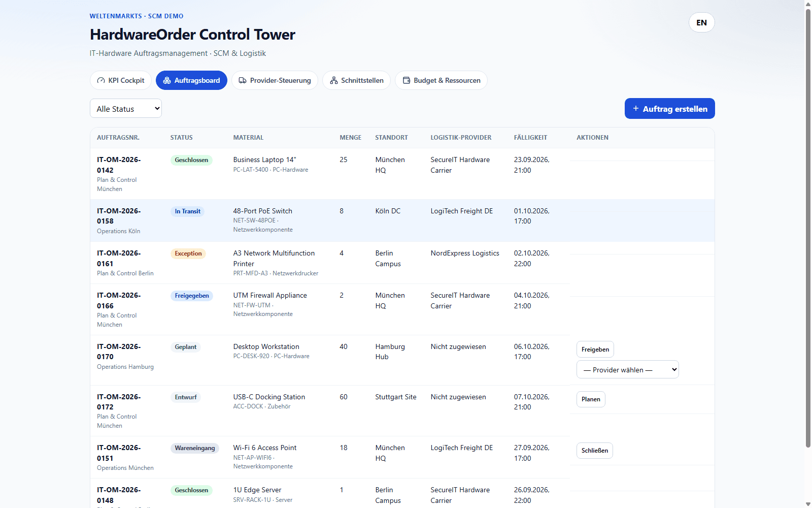Click Schließen for the Wi-Fi 6 Access Point order
Image resolution: width=812 pixels, height=508 pixels.
click(x=595, y=451)
